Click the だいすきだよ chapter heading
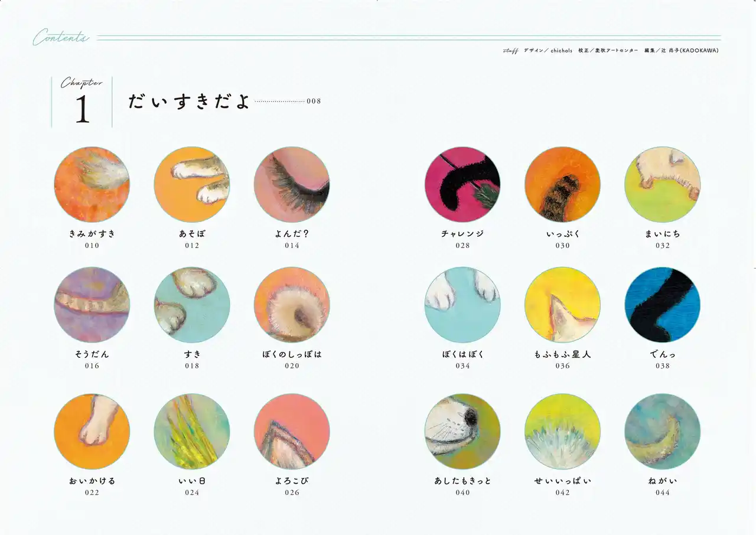This screenshot has width=756, height=535. [x=189, y=101]
